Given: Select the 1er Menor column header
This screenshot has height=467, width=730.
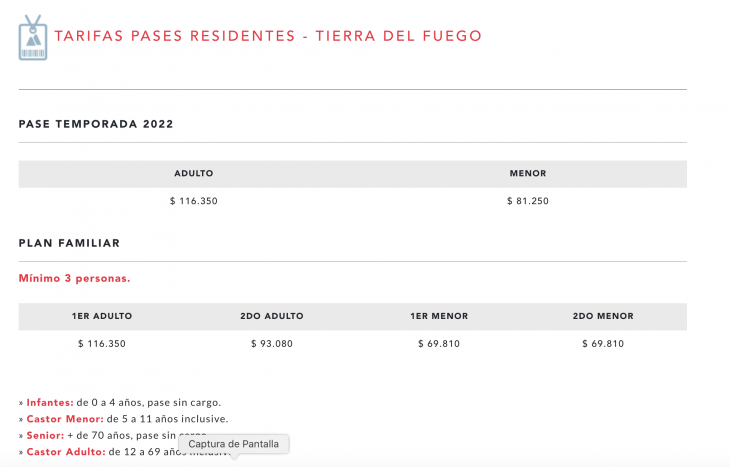Looking at the screenshot, I should coord(439,316).
